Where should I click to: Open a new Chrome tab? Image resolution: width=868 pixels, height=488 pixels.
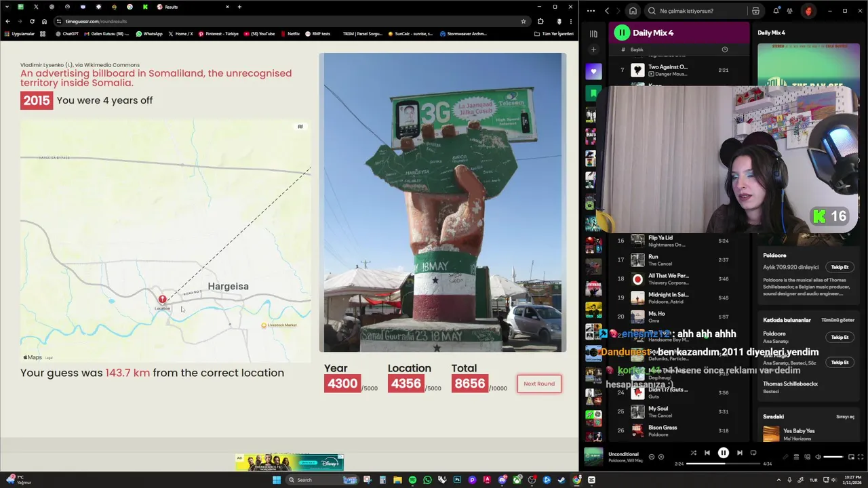(239, 7)
